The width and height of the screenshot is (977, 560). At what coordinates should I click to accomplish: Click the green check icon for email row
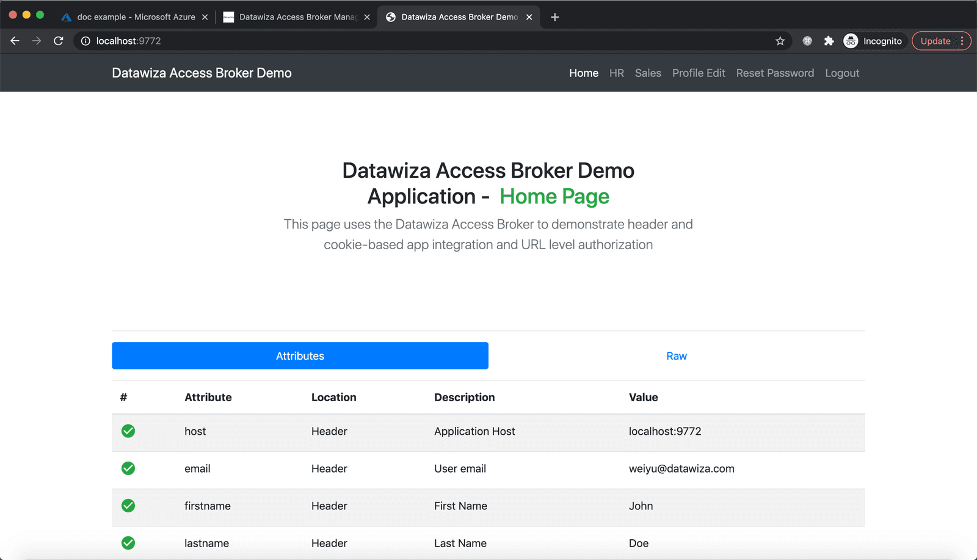point(128,468)
